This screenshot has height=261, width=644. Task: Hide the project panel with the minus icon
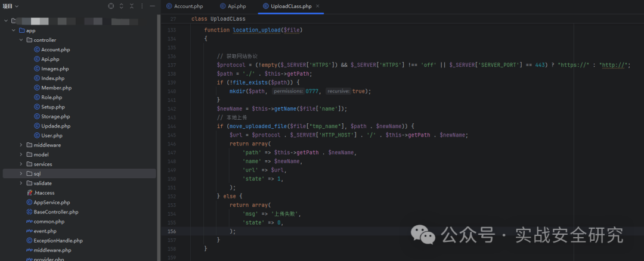coord(153,6)
